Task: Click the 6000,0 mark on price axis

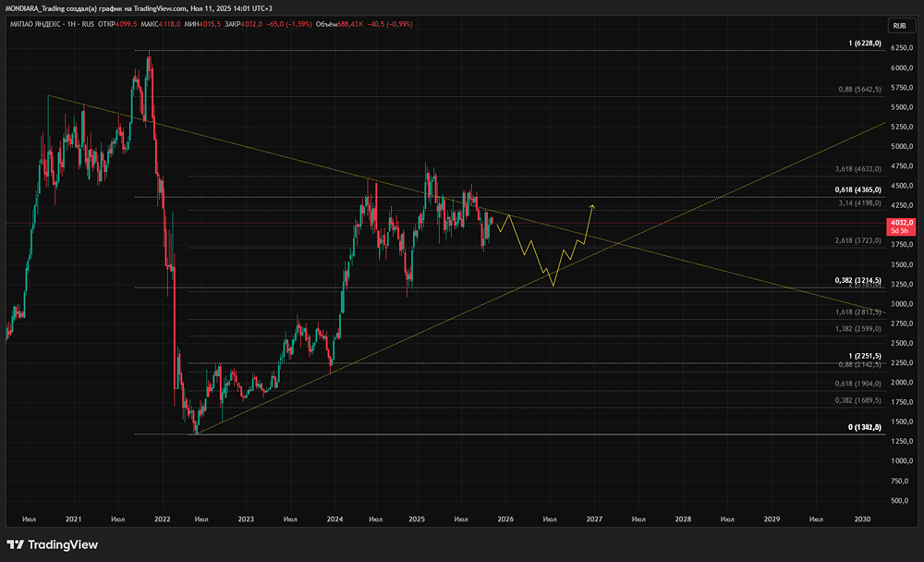Action: point(902,68)
